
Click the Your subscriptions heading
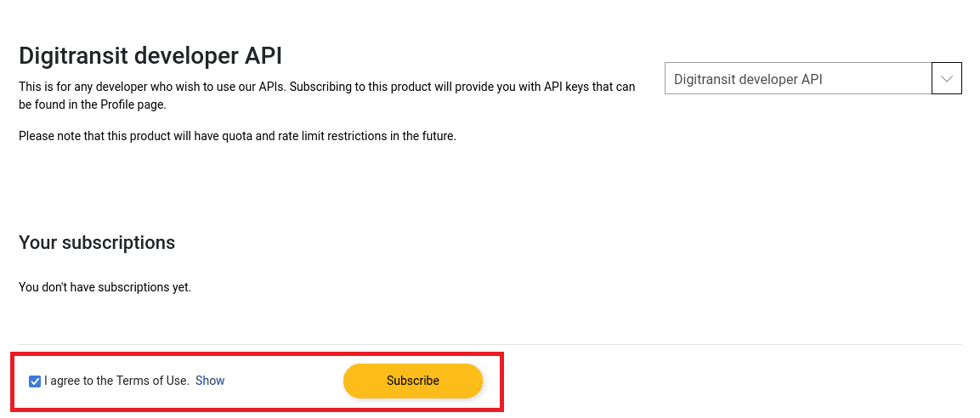tap(97, 242)
